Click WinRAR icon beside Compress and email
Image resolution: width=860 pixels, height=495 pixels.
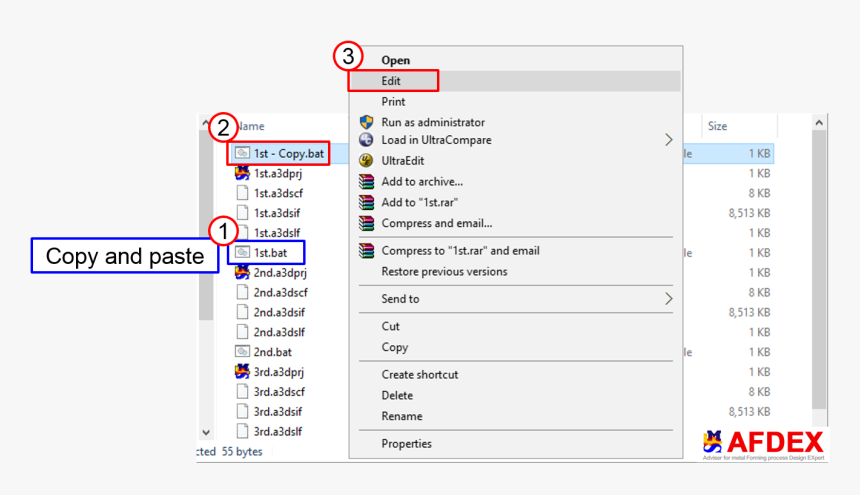(365, 223)
